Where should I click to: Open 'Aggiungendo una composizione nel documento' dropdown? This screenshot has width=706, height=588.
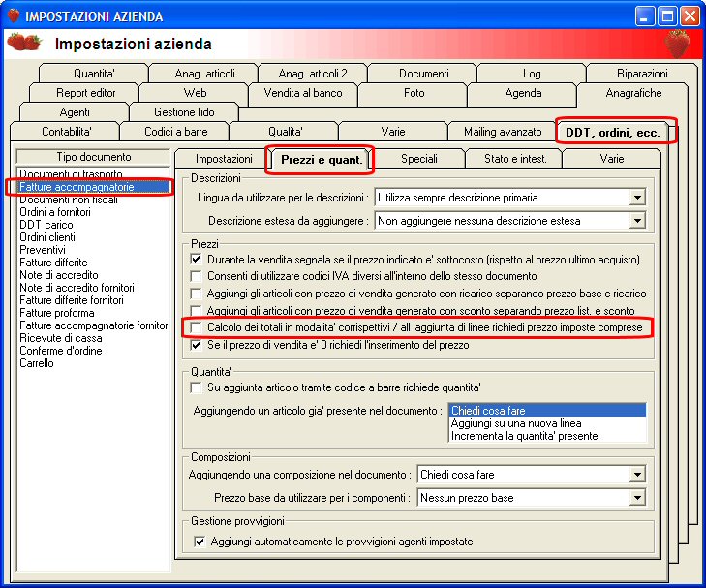click(637, 474)
